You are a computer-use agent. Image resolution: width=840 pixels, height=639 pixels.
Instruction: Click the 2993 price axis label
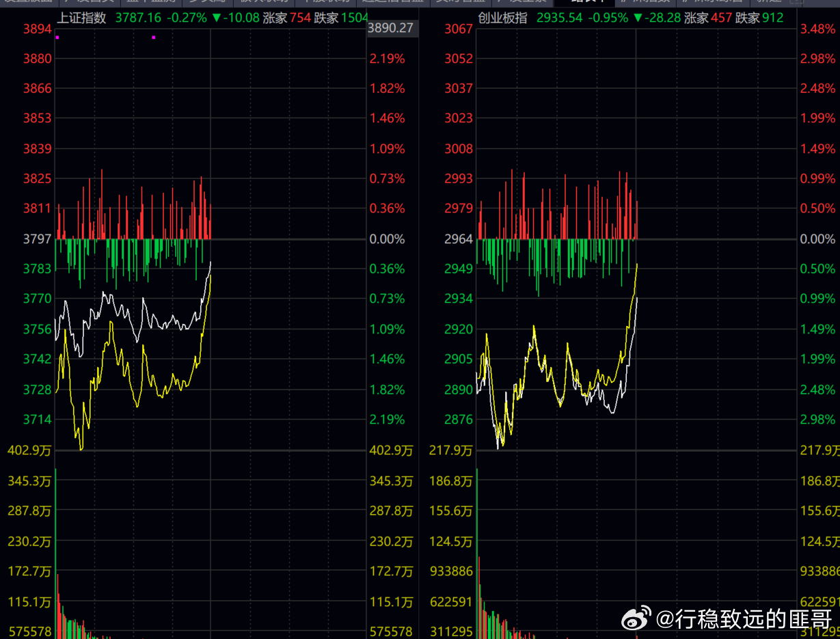click(459, 179)
